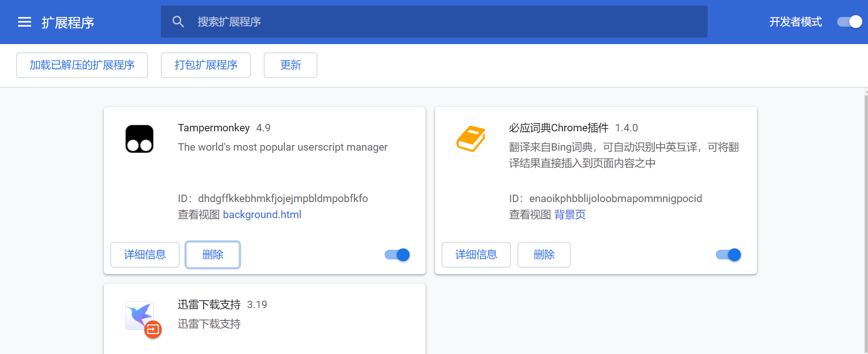Viewport: 868px width, 354px height.
Task: Click the Bing dictionary book icon
Action: (471, 139)
